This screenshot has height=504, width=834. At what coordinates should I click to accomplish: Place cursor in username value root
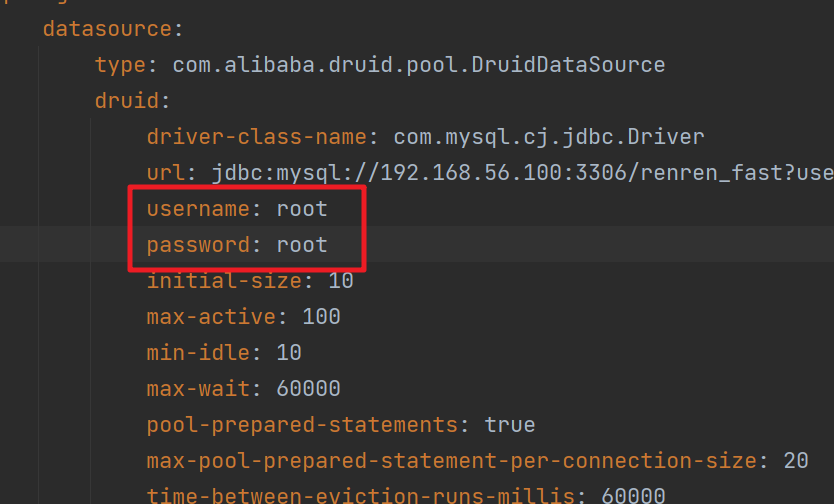coord(302,209)
